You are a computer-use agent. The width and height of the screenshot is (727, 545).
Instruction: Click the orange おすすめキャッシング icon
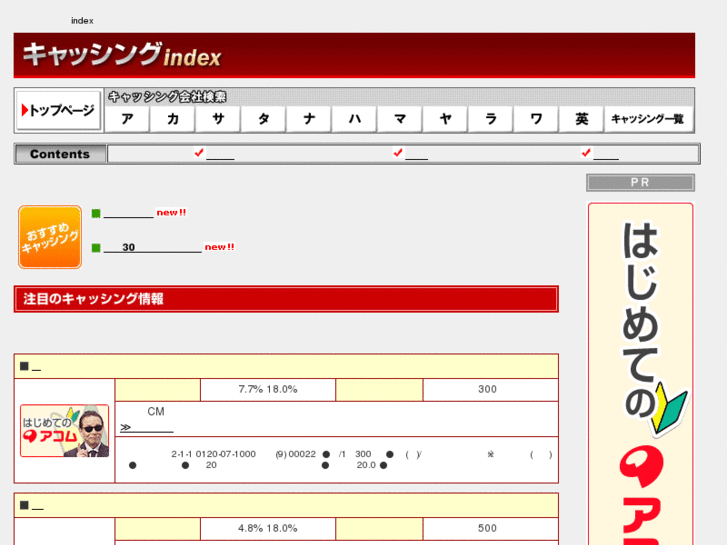[50, 237]
